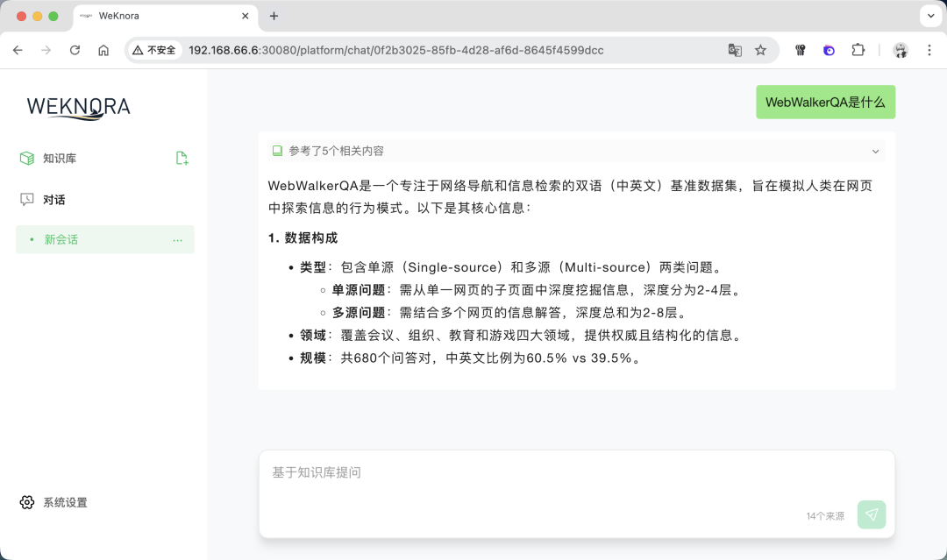Expand the 参考了5个相关内容 references chevron
947x560 pixels.
click(x=875, y=152)
